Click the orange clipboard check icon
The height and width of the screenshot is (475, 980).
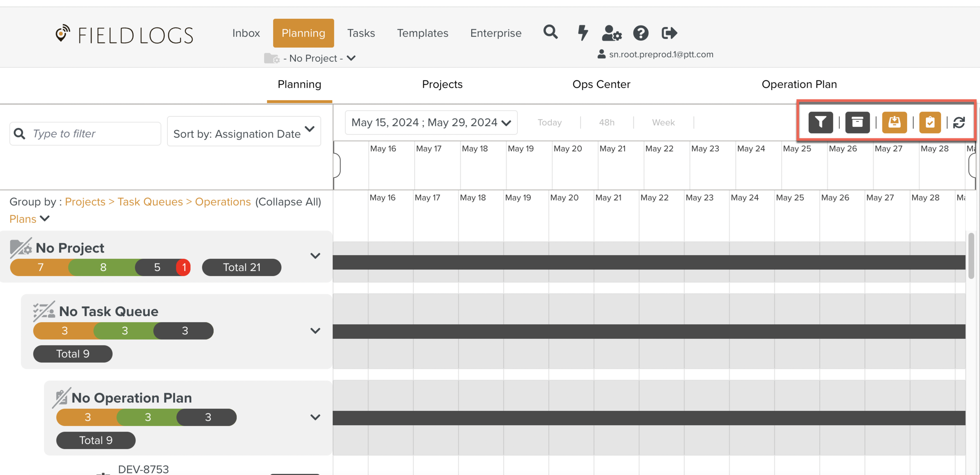coord(930,123)
